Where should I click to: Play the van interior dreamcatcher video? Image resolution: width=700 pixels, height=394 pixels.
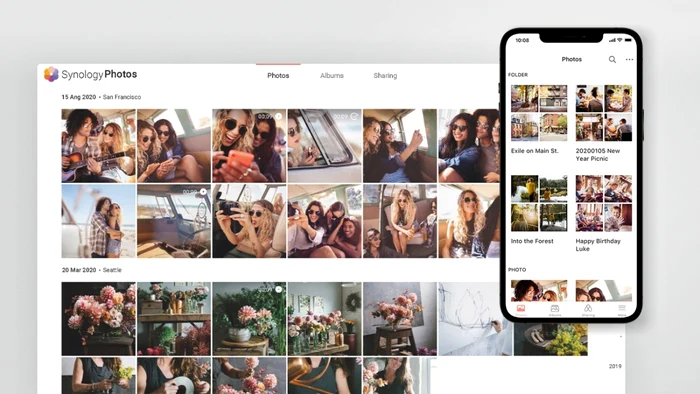[174, 221]
